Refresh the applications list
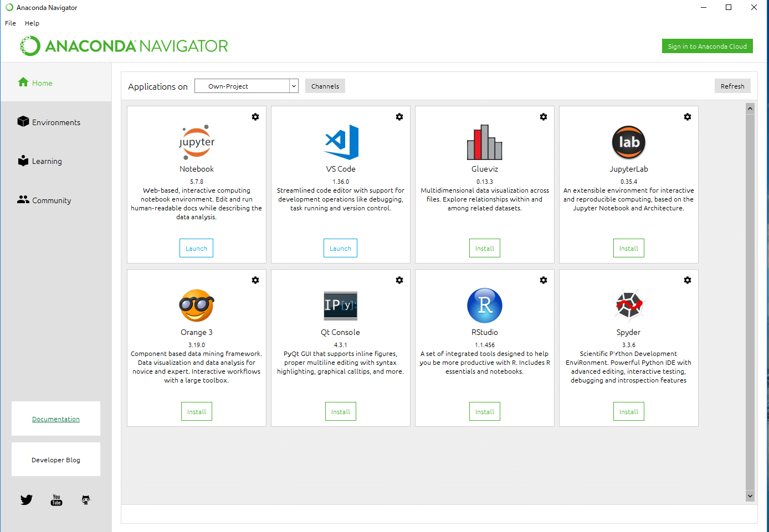769x532 pixels. coord(732,86)
